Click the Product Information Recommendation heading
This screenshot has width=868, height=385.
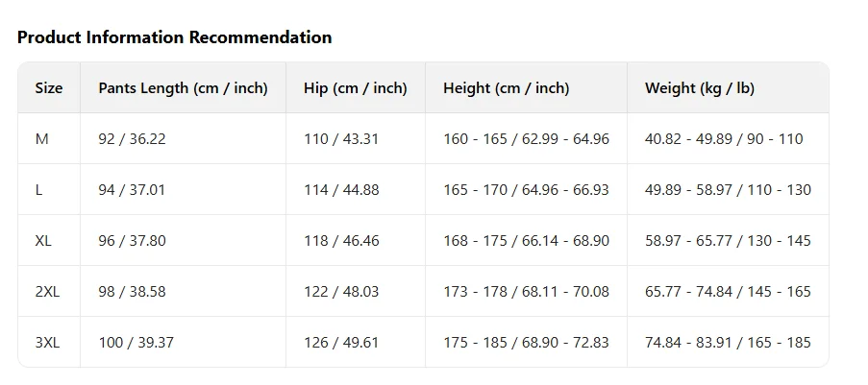tap(174, 37)
